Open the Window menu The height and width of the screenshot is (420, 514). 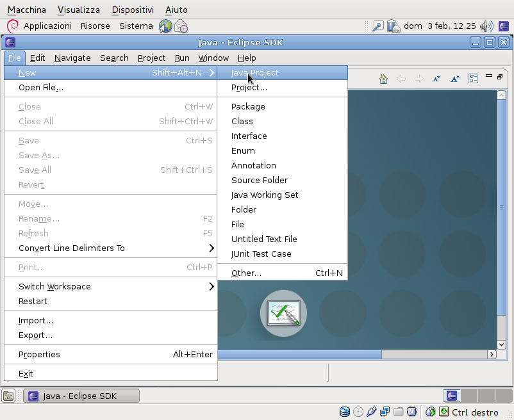213,58
